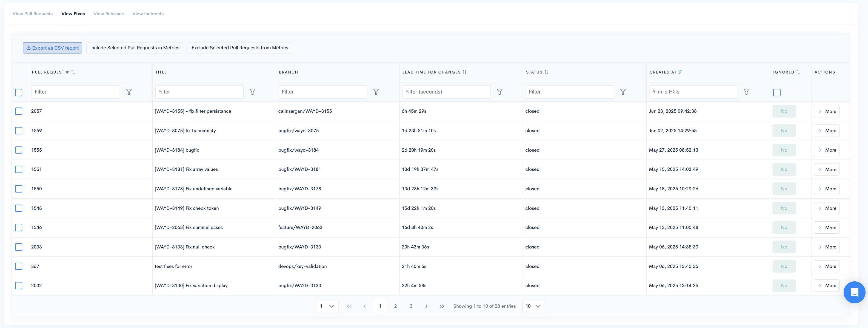868x328 pixels.
Task: Expand More for Fix variation display row
Action: click(827, 285)
